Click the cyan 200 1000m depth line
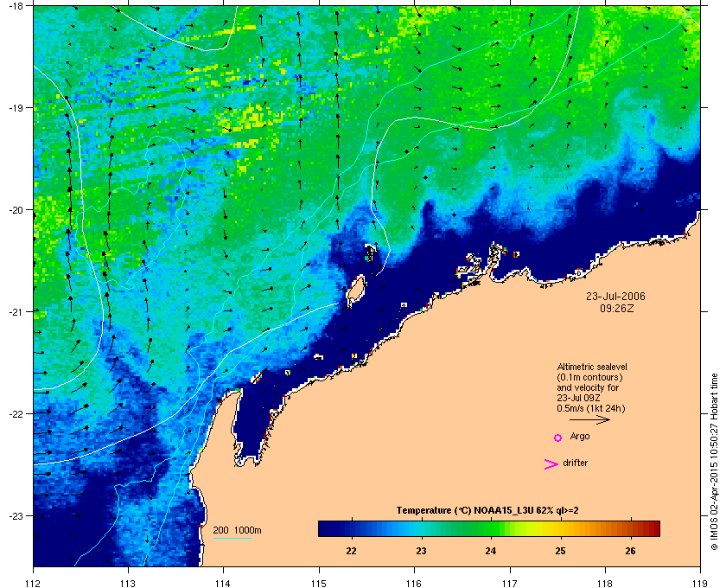 coord(232,538)
